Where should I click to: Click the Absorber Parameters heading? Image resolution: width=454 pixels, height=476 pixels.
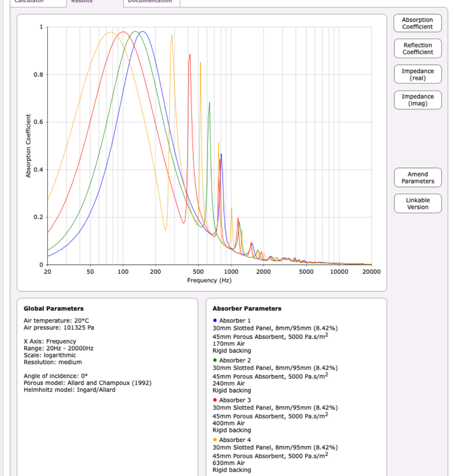coord(247,309)
